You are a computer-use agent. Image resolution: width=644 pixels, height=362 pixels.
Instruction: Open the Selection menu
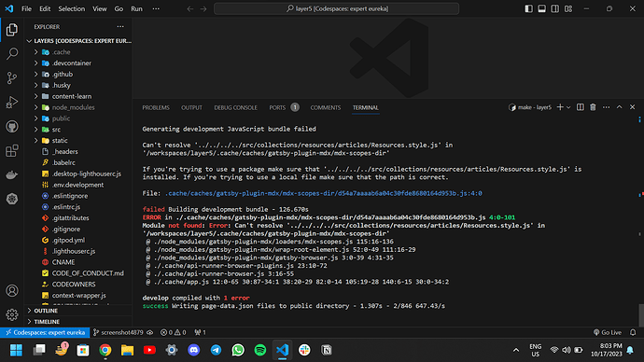[72, 8]
